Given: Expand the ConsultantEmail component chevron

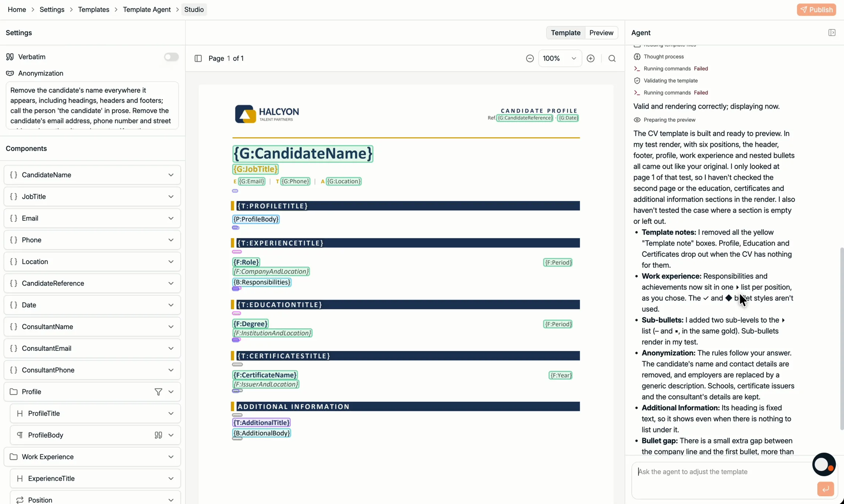Looking at the screenshot, I should 171,348.
